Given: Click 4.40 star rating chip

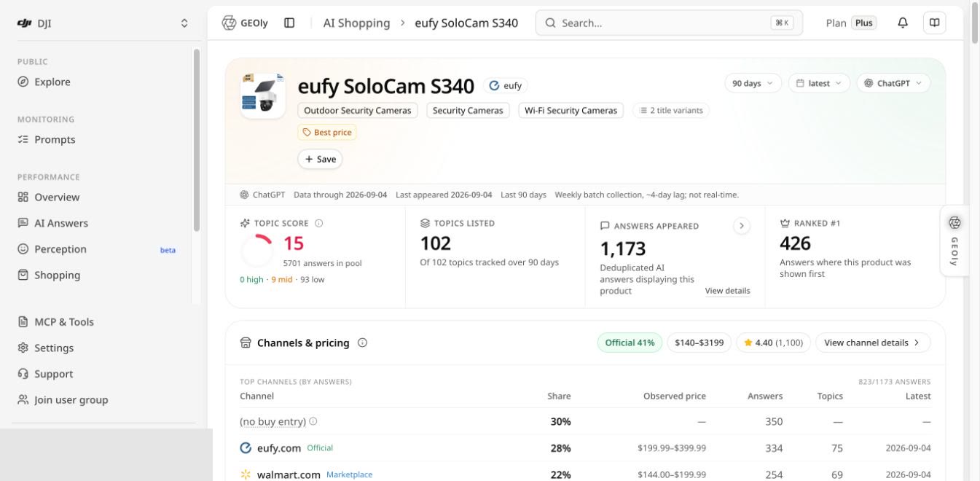Looking at the screenshot, I should 773,343.
